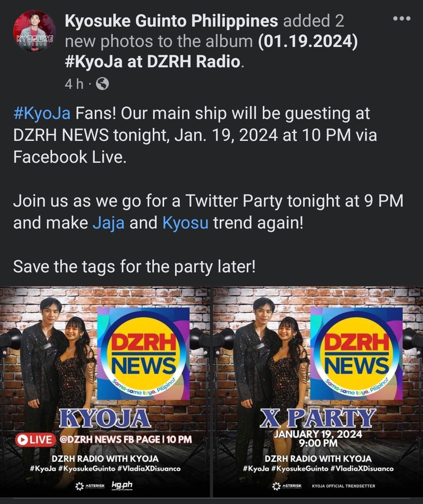
Task: Open the Kyosu tagged profile link
Action: tap(185, 223)
